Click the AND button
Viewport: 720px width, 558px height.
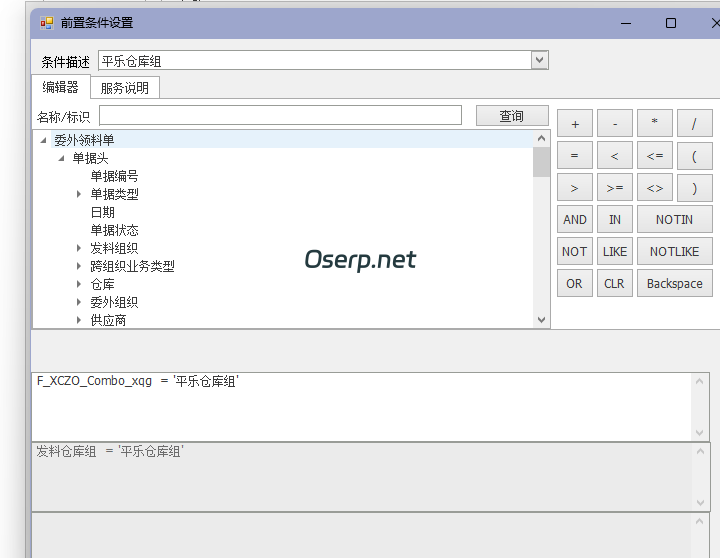tap(575, 220)
